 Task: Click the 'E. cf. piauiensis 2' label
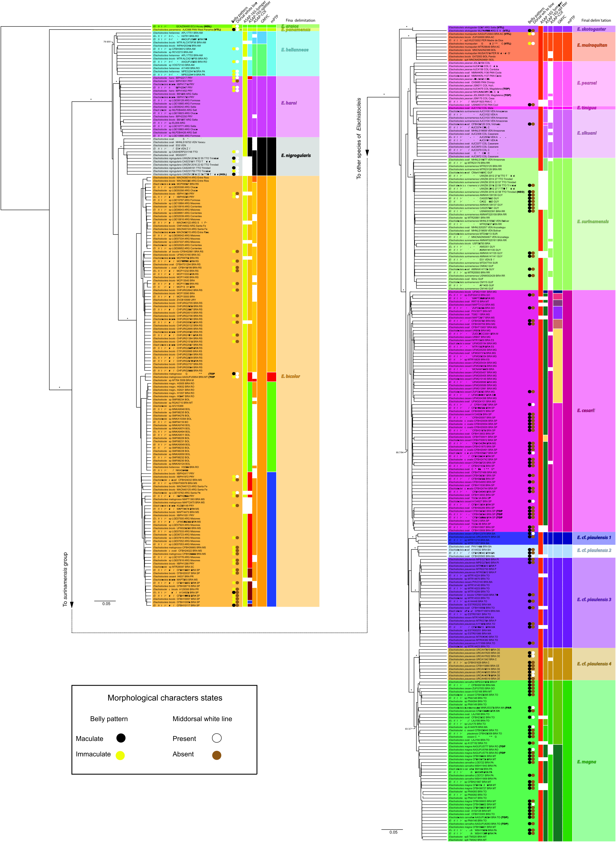click(594, 550)
